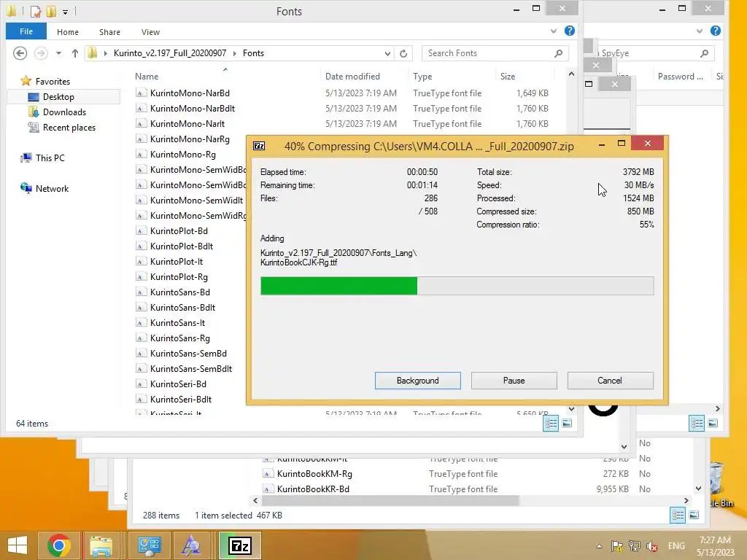The height and width of the screenshot is (560, 747).
Task: Sort by Name column
Action: point(146,76)
